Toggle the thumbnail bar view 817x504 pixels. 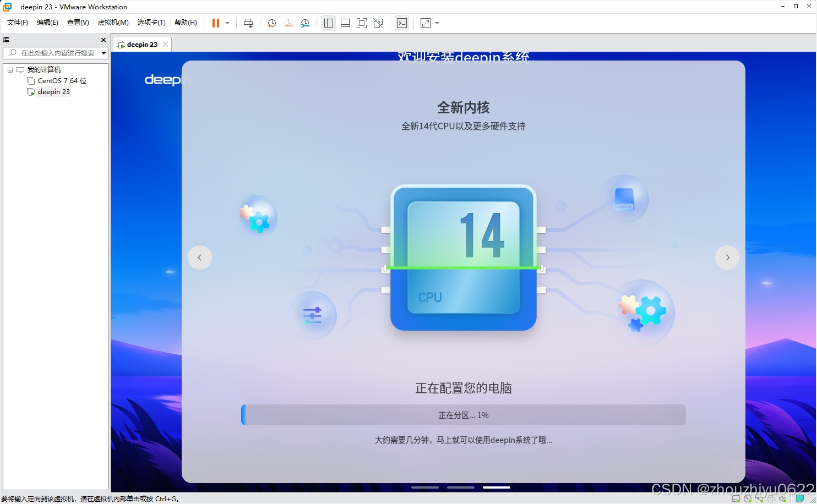point(345,23)
